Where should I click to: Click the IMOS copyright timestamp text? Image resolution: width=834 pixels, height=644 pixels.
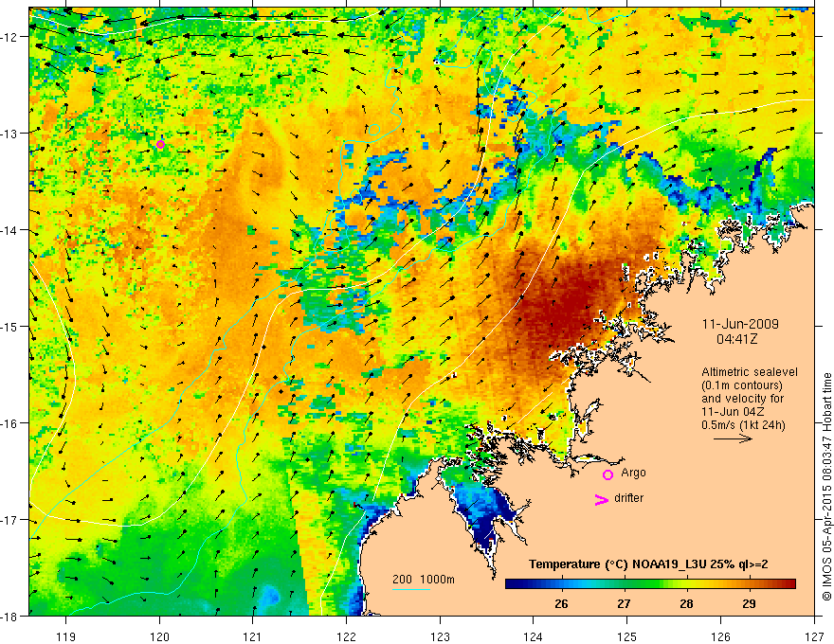coord(826,486)
